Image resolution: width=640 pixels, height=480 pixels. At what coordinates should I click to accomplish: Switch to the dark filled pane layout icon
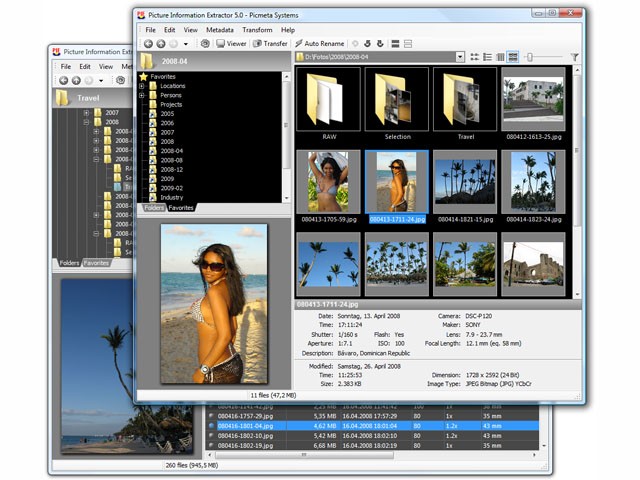pos(395,44)
